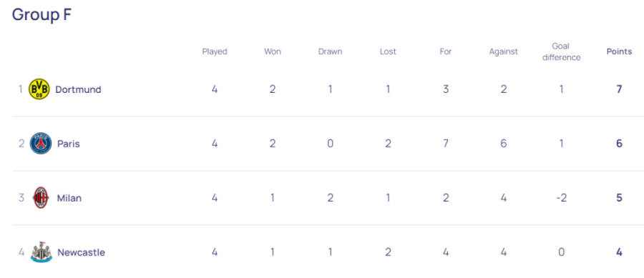This screenshot has height=278, width=644.
Task: Click the Paris Saint-Germain club crest
Action: click(x=41, y=144)
